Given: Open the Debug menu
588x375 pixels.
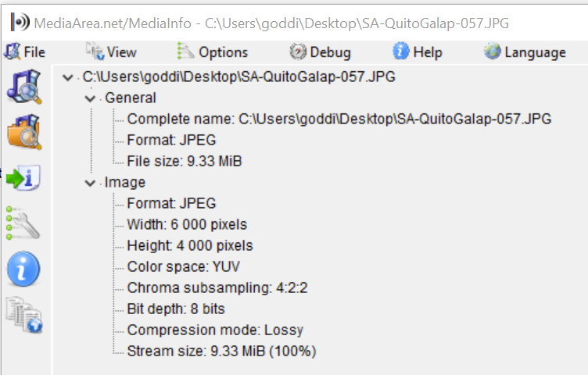Looking at the screenshot, I should 320,52.
